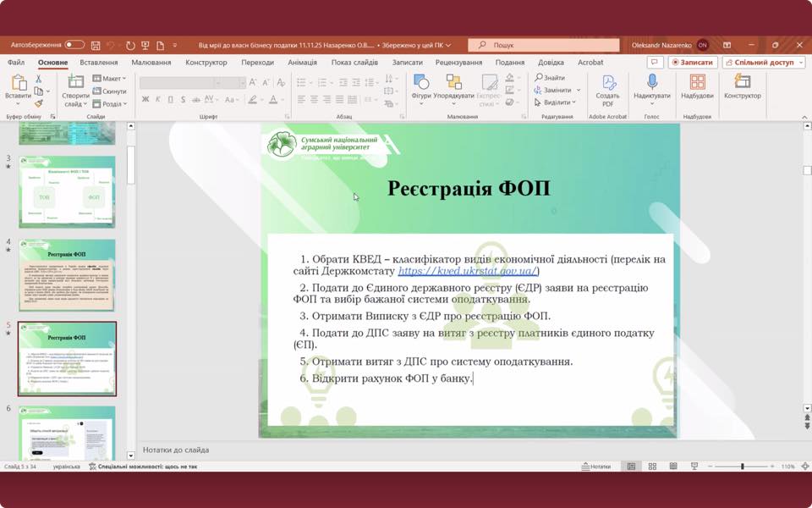Open the Фігури shapes gallery
This screenshot has height=508, width=812.
tap(421, 87)
